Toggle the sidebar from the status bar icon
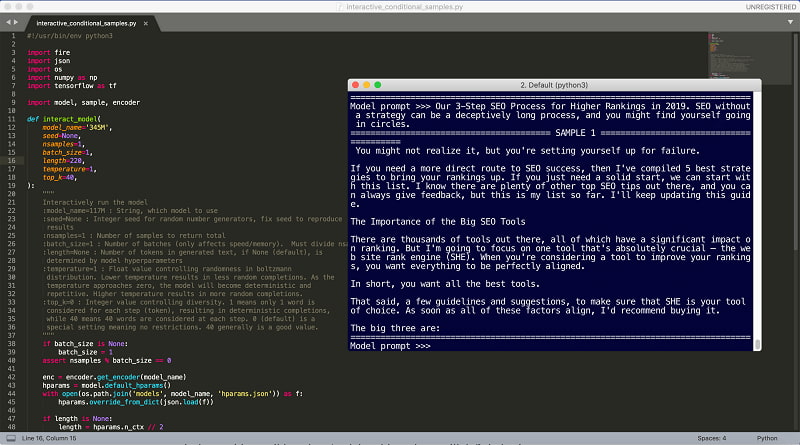The height and width of the screenshot is (445, 800). (9, 437)
